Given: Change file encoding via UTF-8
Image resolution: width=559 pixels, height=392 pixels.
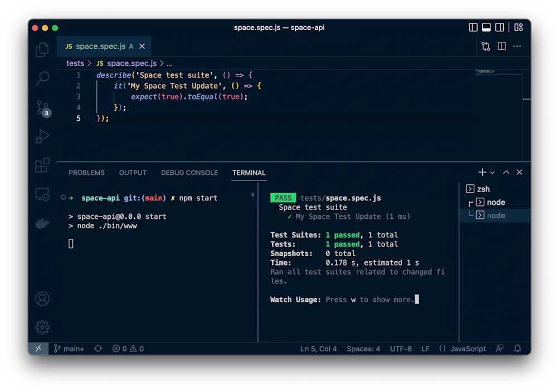Looking at the screenshot, I should 401,349.
